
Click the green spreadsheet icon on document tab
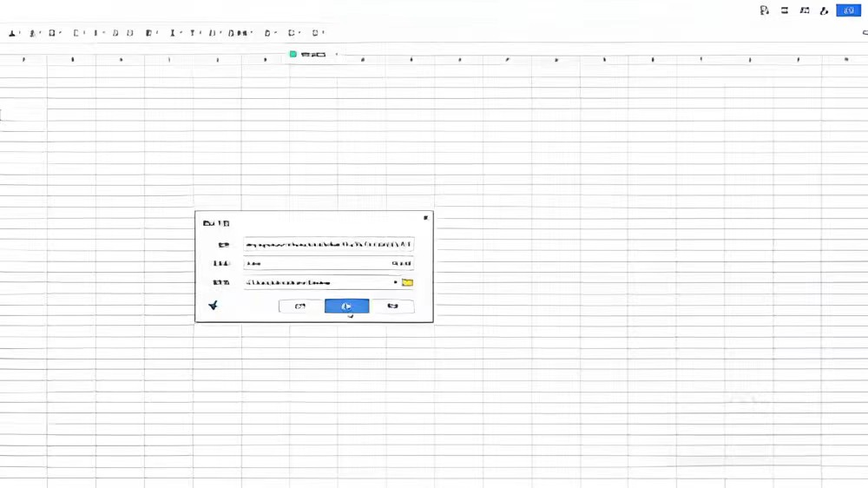(x=293, y=55)
